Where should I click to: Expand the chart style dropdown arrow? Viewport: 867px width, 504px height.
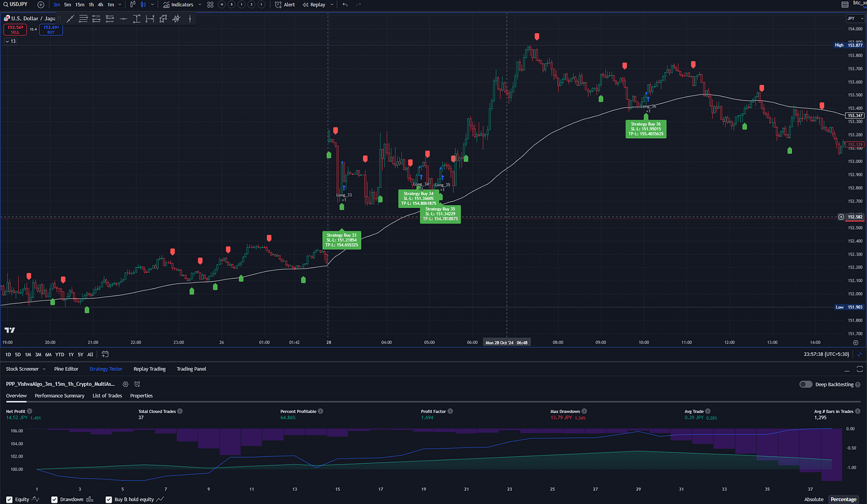coord(152,4)
